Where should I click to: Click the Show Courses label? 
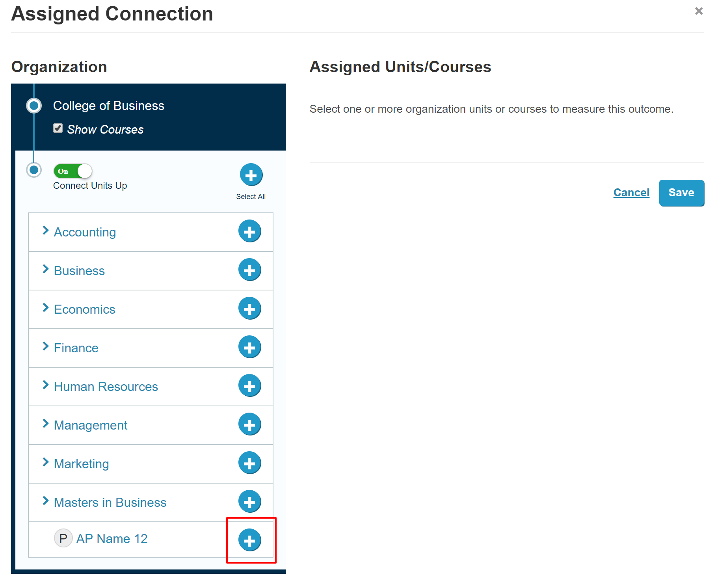click(105, 129)
